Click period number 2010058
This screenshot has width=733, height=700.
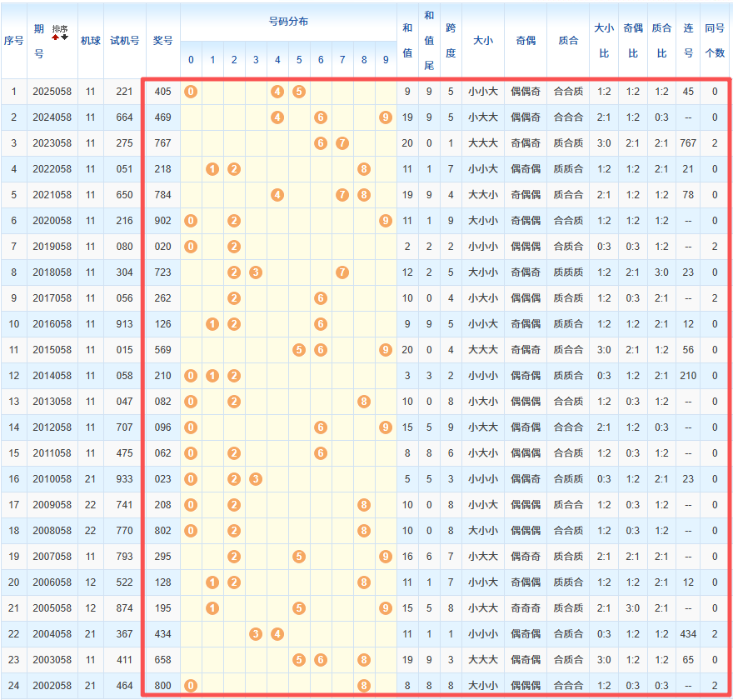click(x=52, y=479)
